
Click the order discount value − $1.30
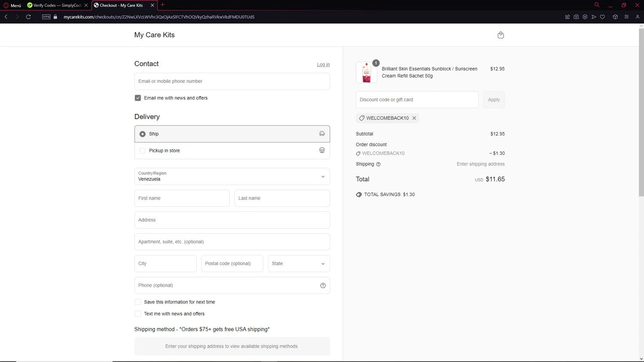[x=497, y=153]
